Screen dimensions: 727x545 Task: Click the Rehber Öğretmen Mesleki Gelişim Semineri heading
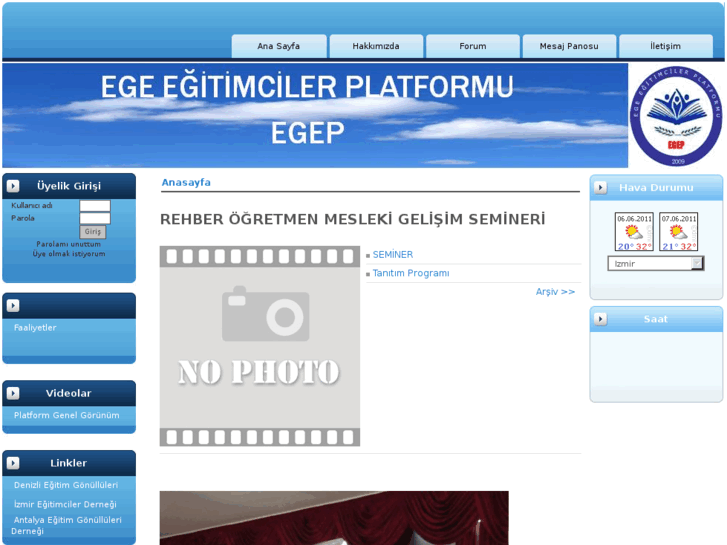coord(352,219)
